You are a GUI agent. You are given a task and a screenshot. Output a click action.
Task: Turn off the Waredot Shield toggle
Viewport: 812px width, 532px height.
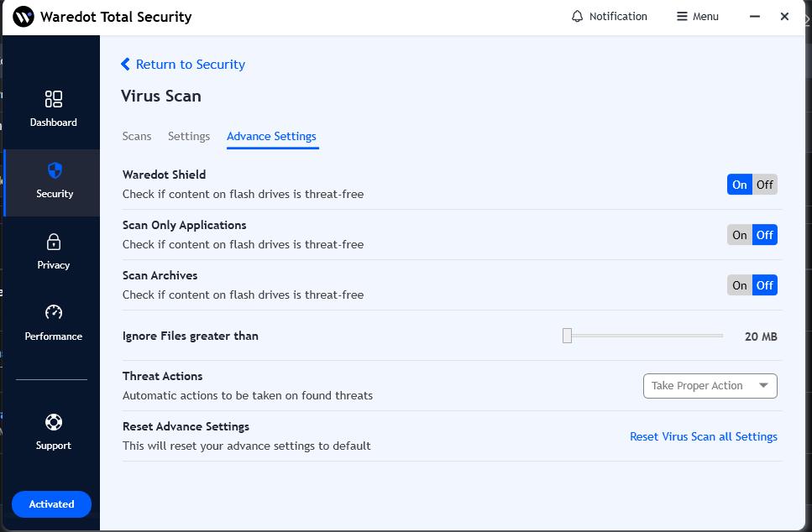[764, 185]
